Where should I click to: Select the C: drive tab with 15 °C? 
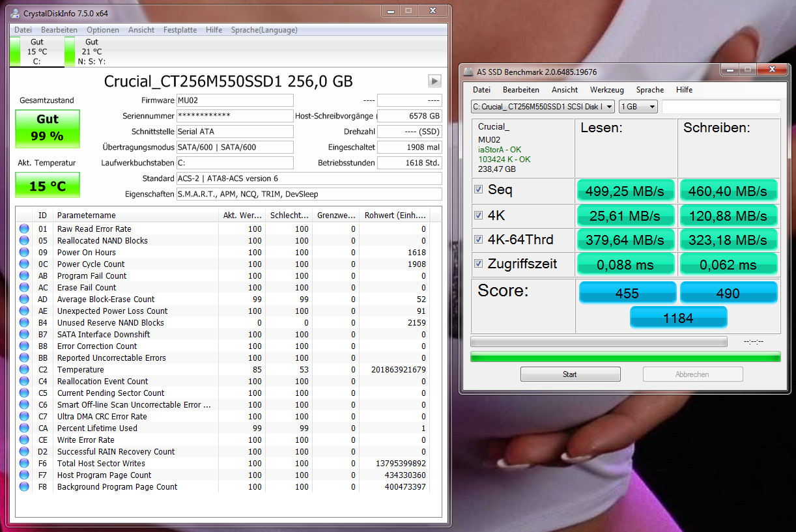pos(37,51)
